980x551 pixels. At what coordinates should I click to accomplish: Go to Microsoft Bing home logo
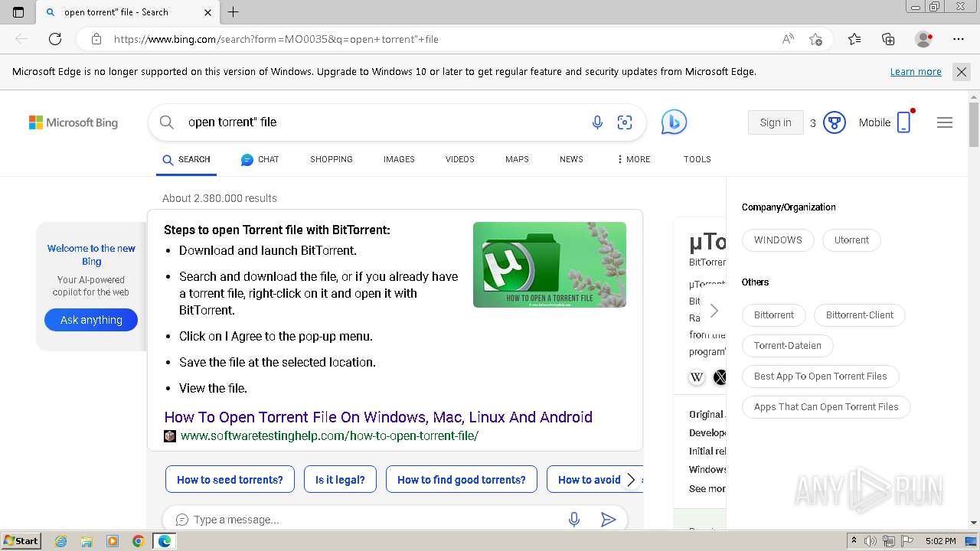(x=73, y=122)
